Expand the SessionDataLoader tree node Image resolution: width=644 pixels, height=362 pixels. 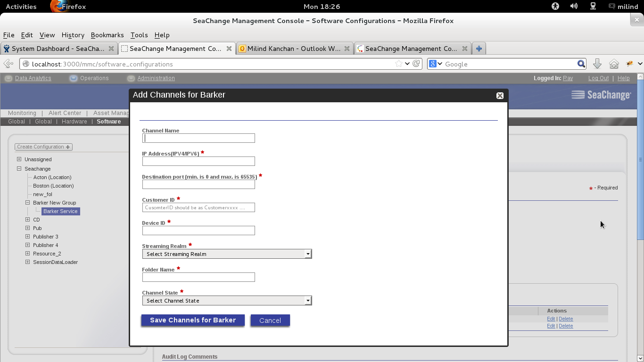28,262
